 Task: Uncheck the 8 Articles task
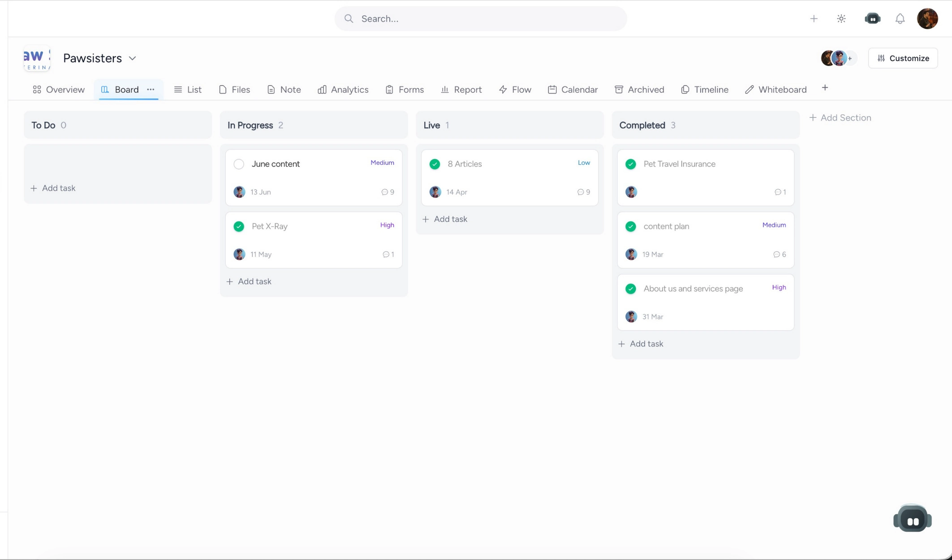[x=435, y=164]
